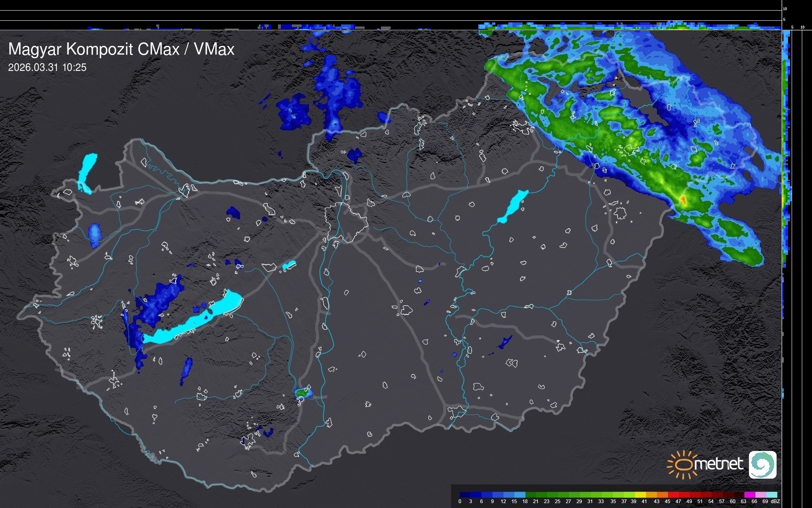Click the darkest blue 0 dBZ legend swatch

pyautogui.click(x=465, y=495)
